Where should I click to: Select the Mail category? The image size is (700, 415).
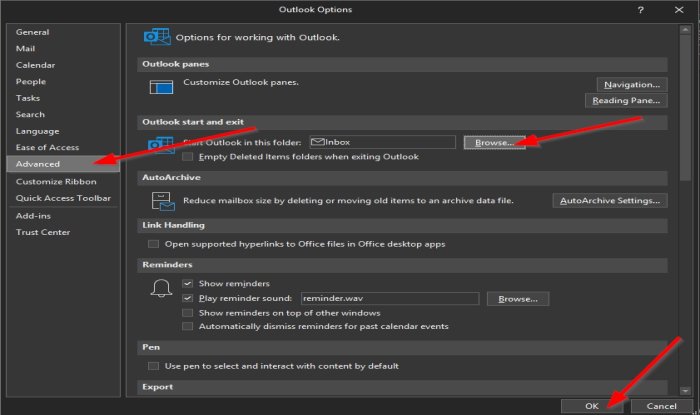click(x=63, y=49)
